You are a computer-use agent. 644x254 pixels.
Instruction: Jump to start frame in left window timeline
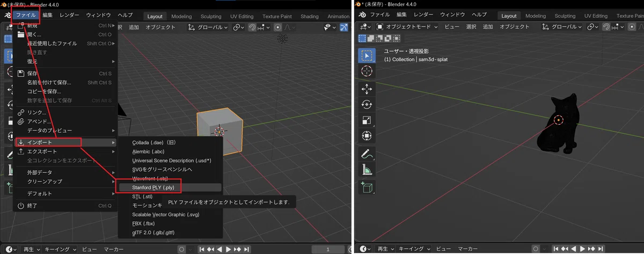(x=202, y=249)
